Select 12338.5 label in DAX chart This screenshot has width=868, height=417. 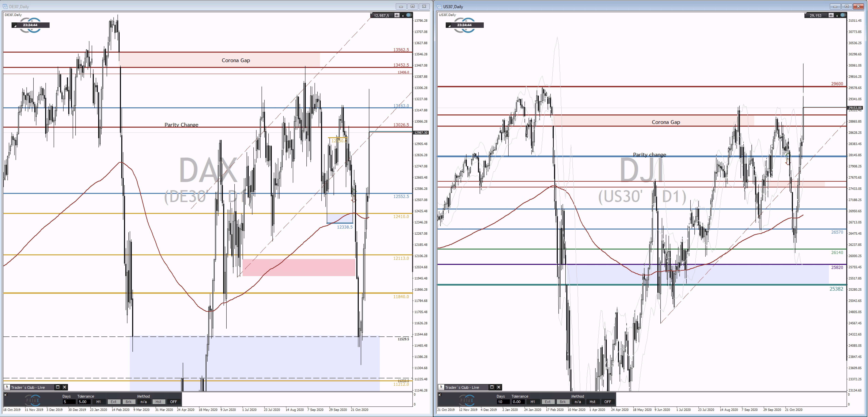click(x=345, y=227)
